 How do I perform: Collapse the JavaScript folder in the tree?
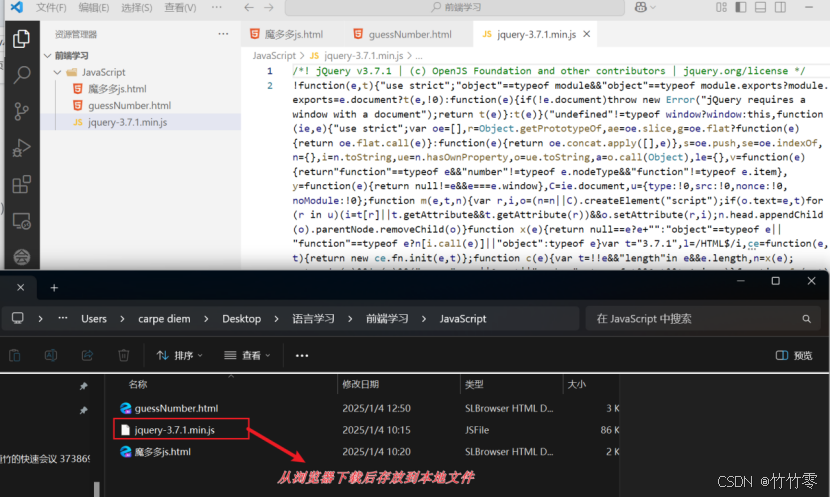point(57,72)
